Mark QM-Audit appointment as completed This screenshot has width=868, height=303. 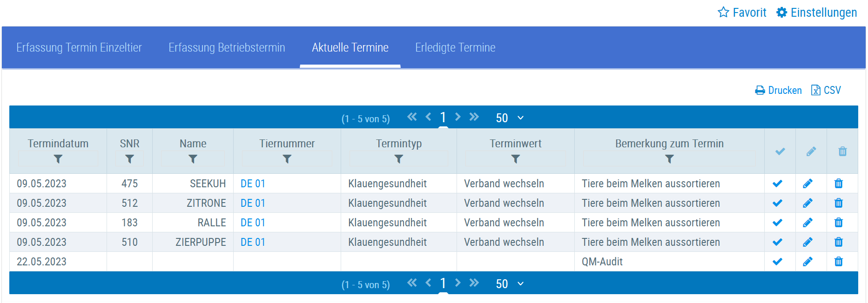pyautogui.click(x=777, y=262)
